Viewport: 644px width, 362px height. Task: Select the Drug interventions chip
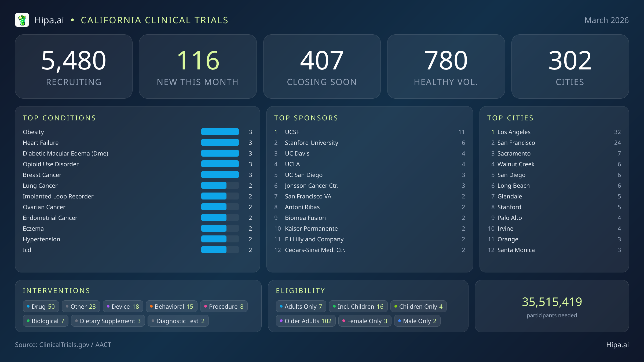[41, 306]
